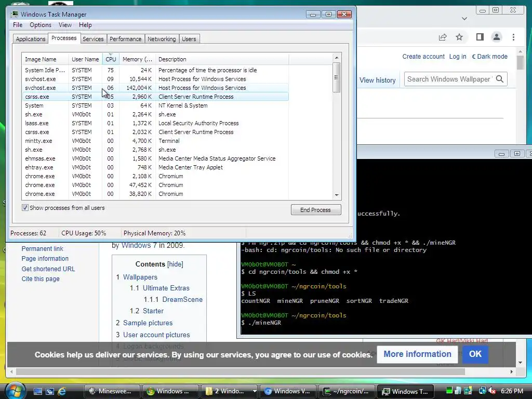This screenshot has width=532, height=399.
Task: Click the network tray icon
Action: pos(482,391)
